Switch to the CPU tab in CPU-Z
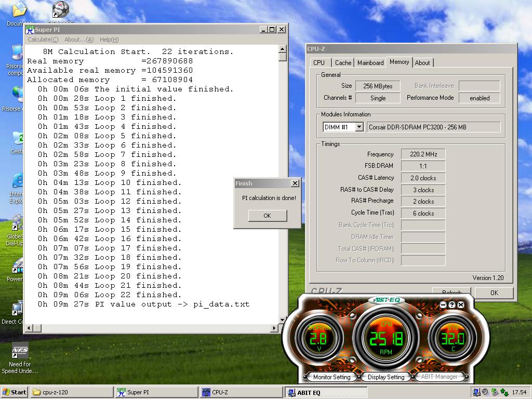The height and width of the screenshot is (399, 532). [319, 63]
